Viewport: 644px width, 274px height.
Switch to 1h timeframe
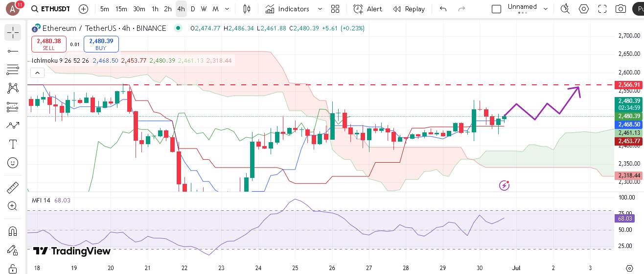click(x=155, y=9)
